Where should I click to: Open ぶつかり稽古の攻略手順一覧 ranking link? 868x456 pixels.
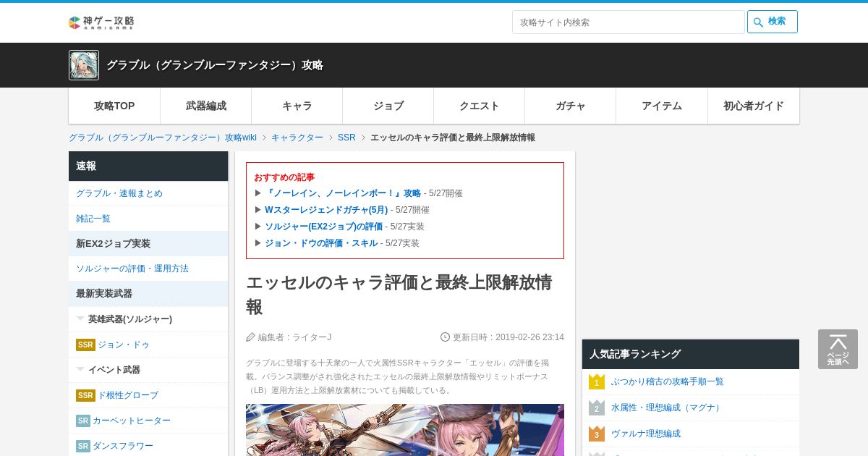click(x=668, y=381)
